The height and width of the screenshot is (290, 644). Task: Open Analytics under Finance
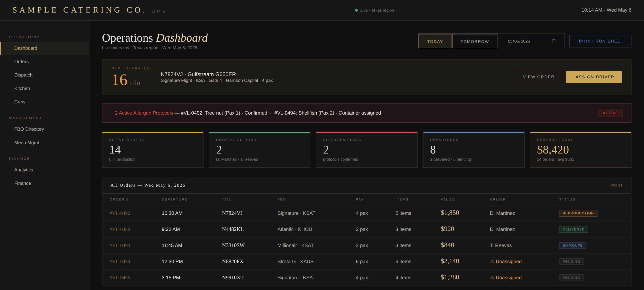[45, 170]
